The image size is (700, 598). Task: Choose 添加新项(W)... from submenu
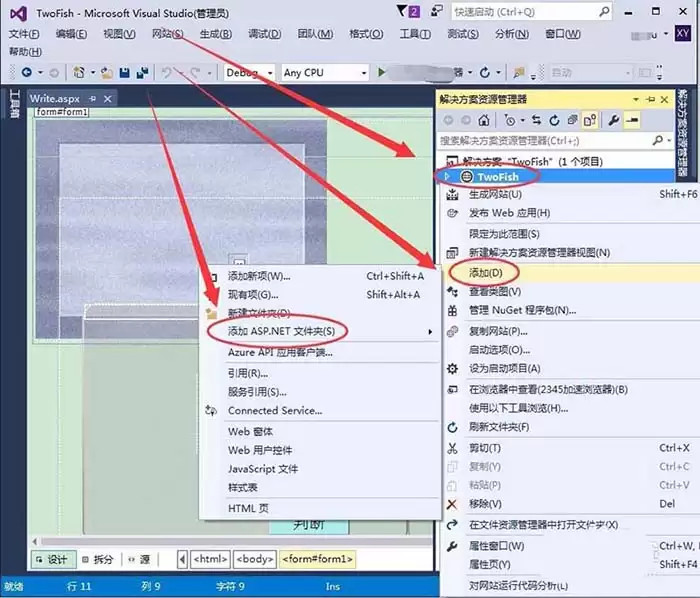[259, 276]
